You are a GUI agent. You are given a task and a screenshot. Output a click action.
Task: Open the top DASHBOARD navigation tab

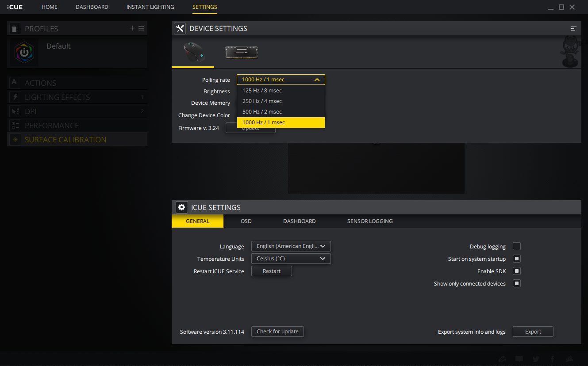point(92,7)
